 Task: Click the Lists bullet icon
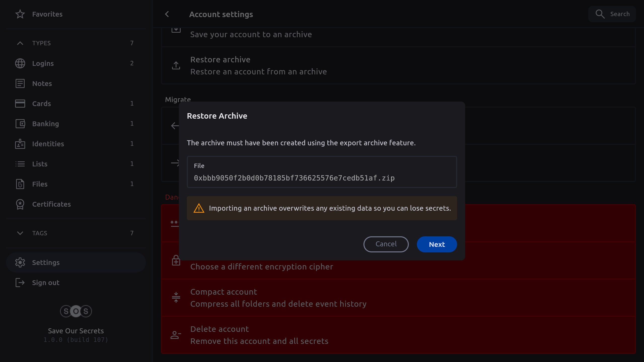coord(20,164)
